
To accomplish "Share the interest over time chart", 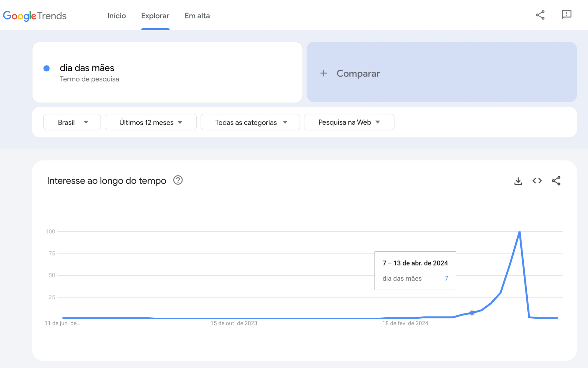I will pyautogui.click(x=556, y=181).
